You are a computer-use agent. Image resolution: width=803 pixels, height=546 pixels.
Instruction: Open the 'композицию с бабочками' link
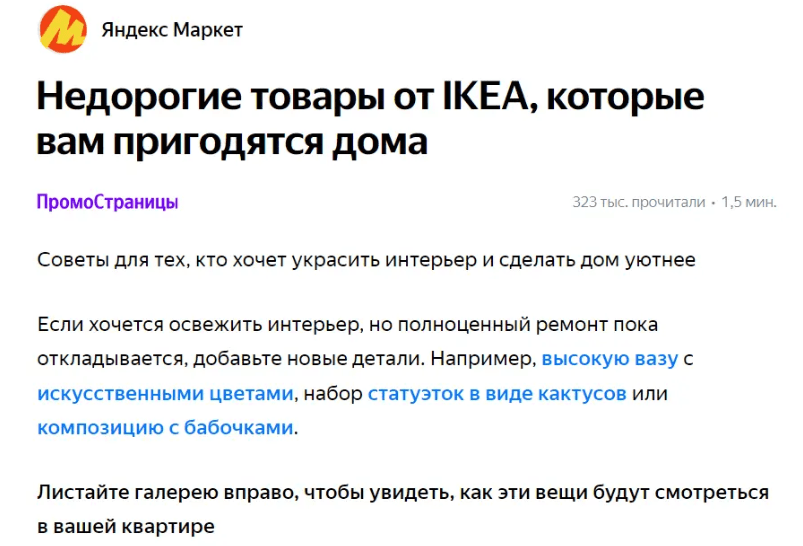pos(165,427)
